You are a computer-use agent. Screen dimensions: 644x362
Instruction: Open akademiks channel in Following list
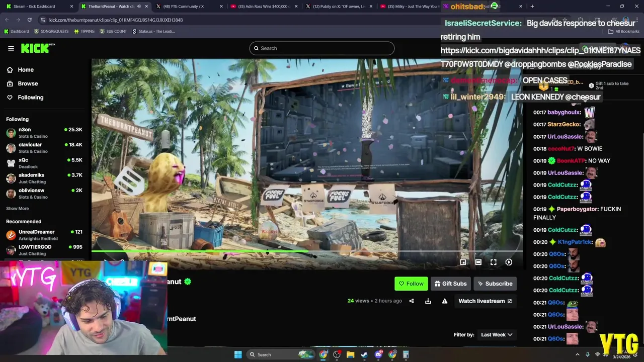pos(44,178)
